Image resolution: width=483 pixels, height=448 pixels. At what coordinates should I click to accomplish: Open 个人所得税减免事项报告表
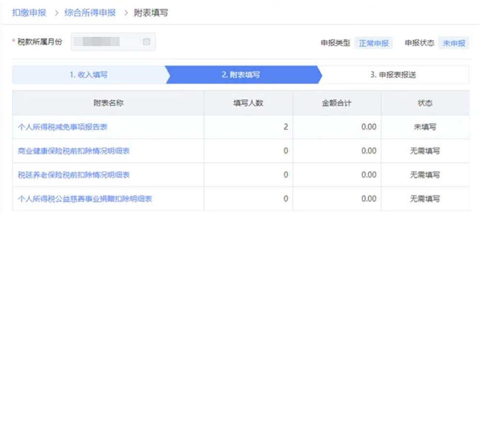[62, 127]
